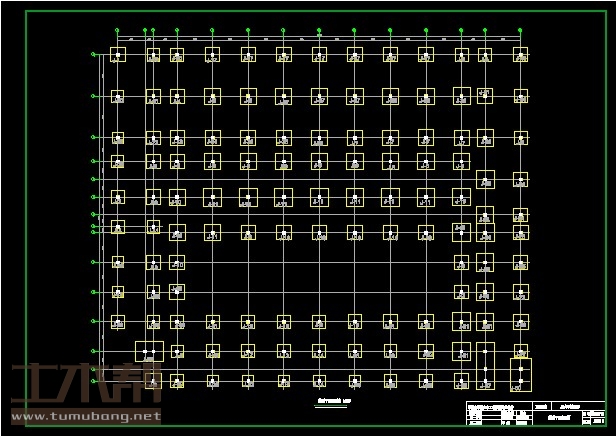Pick the topmost green axis bubble on left side
Image resolution: width=616 pixels, height=436 pixels.
(x=94, y=53)
